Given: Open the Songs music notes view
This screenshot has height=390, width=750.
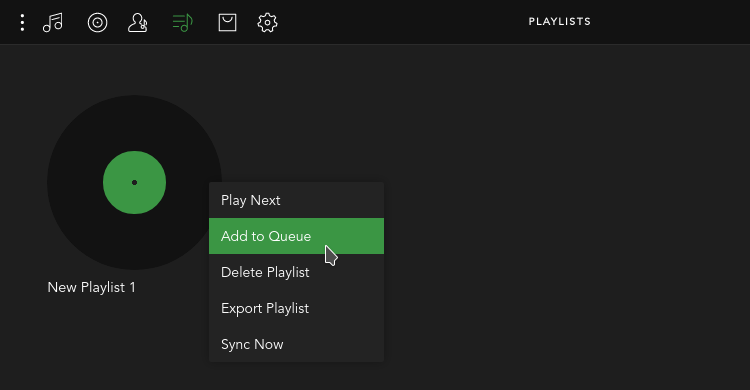Looking at the screenshot, I should point(53,22).
